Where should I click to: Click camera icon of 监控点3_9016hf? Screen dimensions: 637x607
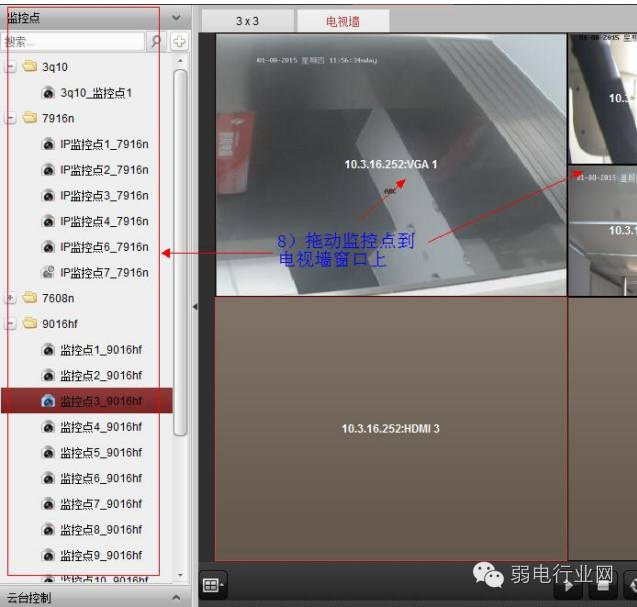click(48, 401)
